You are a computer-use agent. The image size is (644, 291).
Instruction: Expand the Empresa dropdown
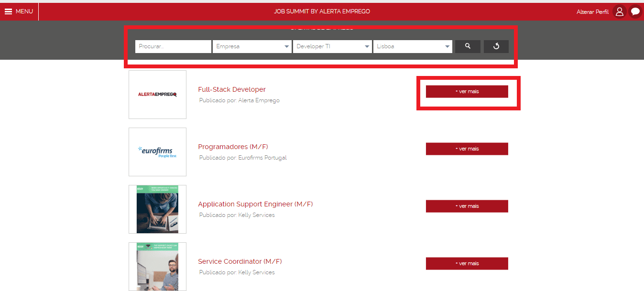252,46
